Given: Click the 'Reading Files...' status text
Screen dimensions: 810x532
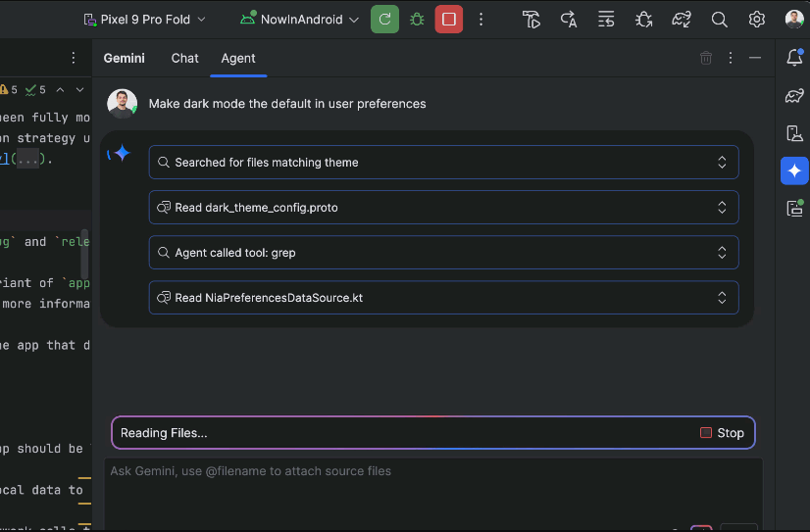Looking at the screenshot, I should [164, 433].
